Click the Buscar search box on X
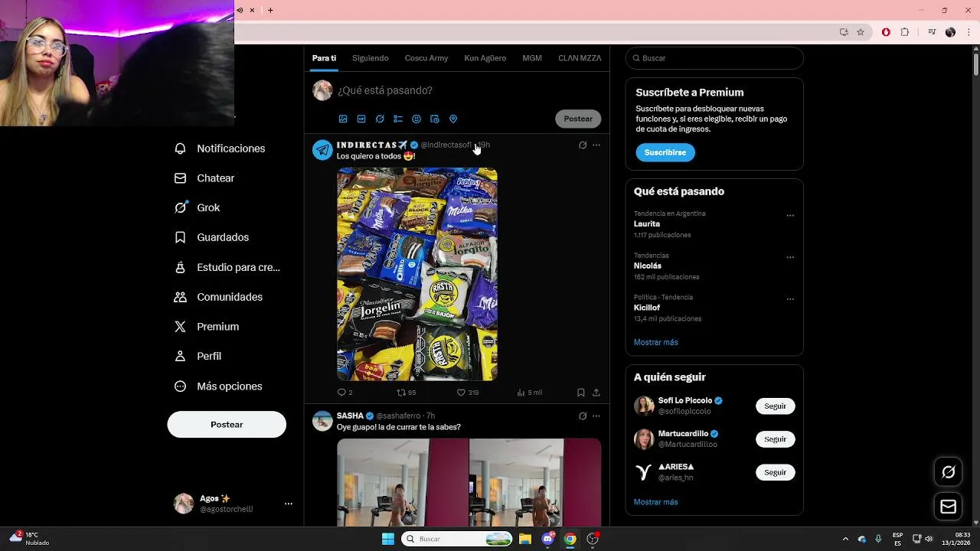The height and width of the screenshot is (551, 980). (714, 58)
